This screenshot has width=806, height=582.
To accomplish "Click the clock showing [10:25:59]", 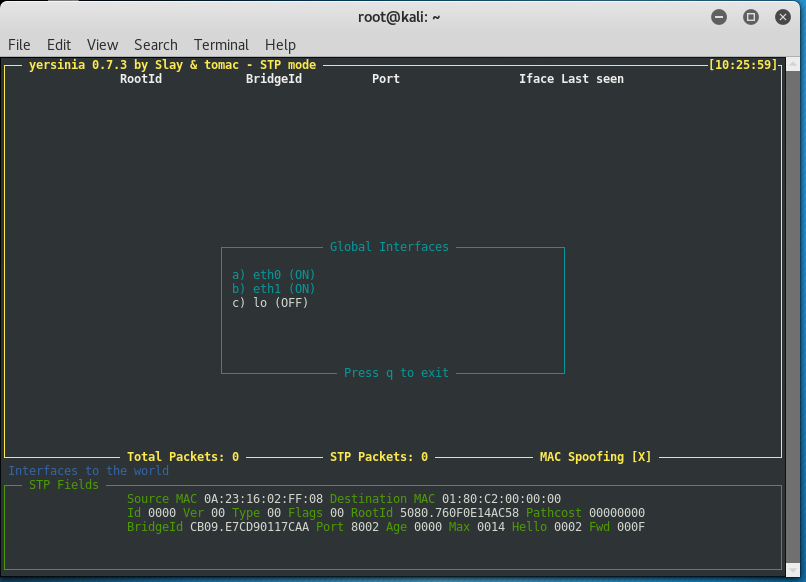I will pyautogui.click(x=743, y=65).
